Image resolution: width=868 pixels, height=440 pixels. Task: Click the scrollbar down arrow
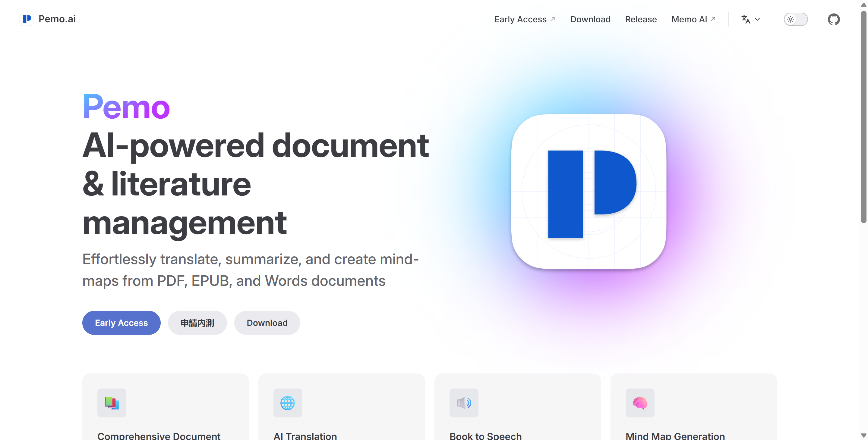863,435
